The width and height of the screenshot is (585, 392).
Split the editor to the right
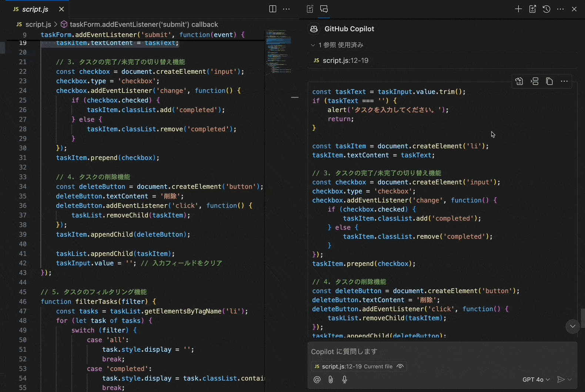pyautogui.click(x=273, y=9)
